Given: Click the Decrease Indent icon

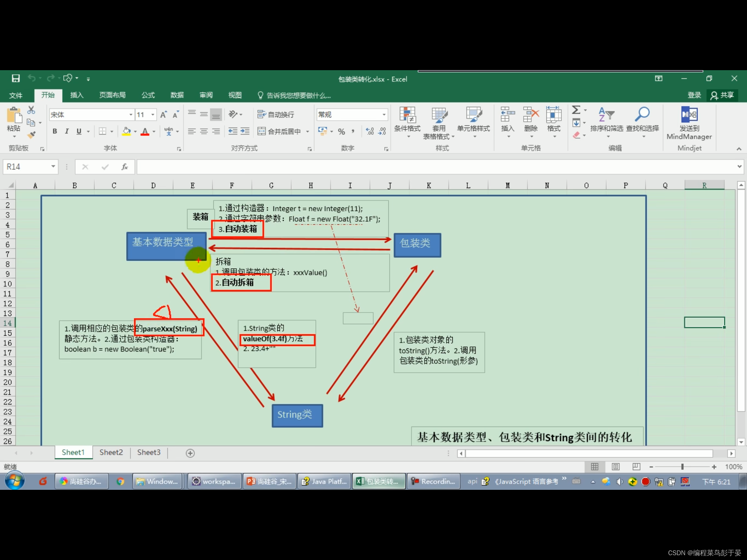Looking at the screenshot, I should pos(233,131).
